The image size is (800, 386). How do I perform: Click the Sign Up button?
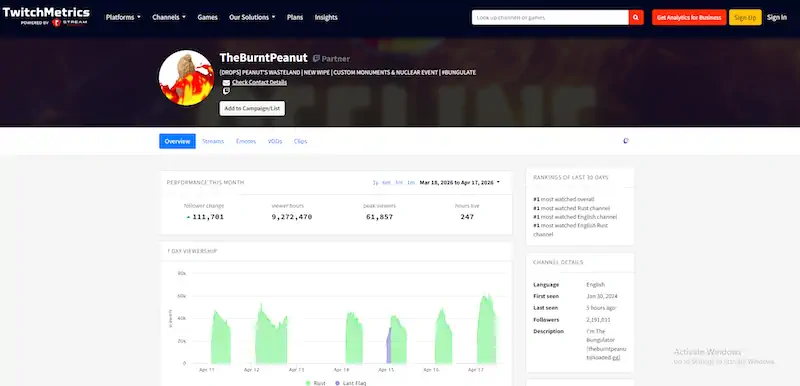tap(745, 17)
